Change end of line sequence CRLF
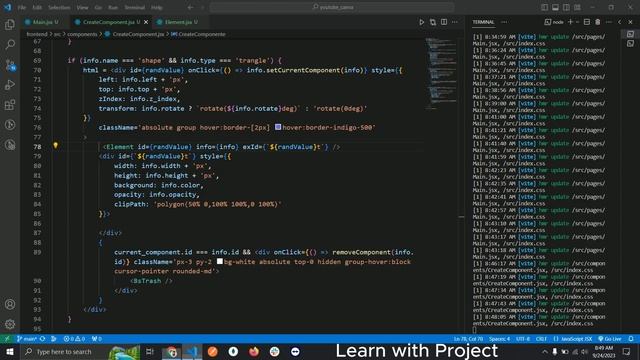This screenshot has width=640, height=360. point(541,339)
